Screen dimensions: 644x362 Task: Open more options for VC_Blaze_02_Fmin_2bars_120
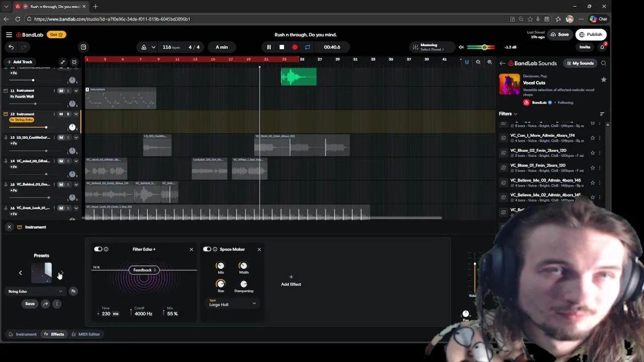click(x=600, y=153)
